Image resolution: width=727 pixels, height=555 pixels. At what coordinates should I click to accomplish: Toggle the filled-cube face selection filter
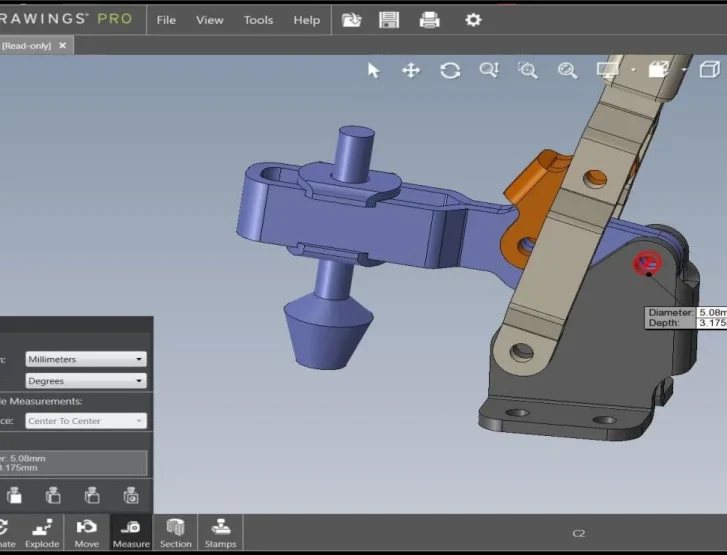point(14,495)
